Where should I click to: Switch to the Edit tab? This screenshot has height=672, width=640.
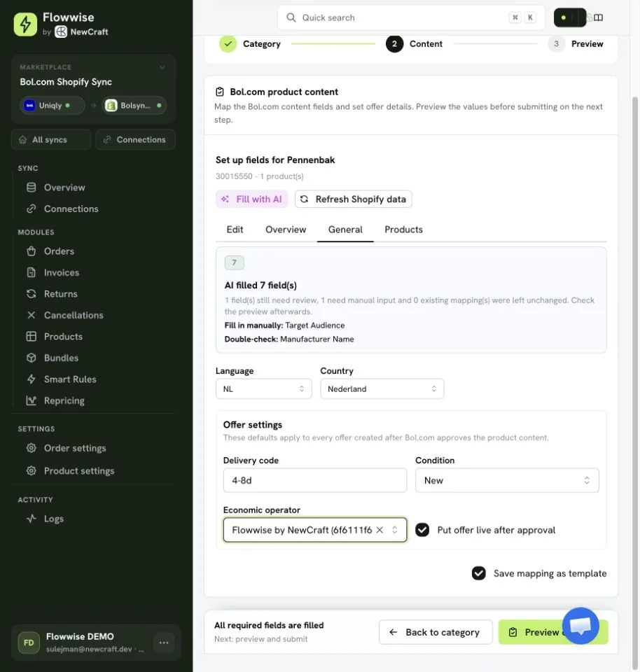(235, 230)
